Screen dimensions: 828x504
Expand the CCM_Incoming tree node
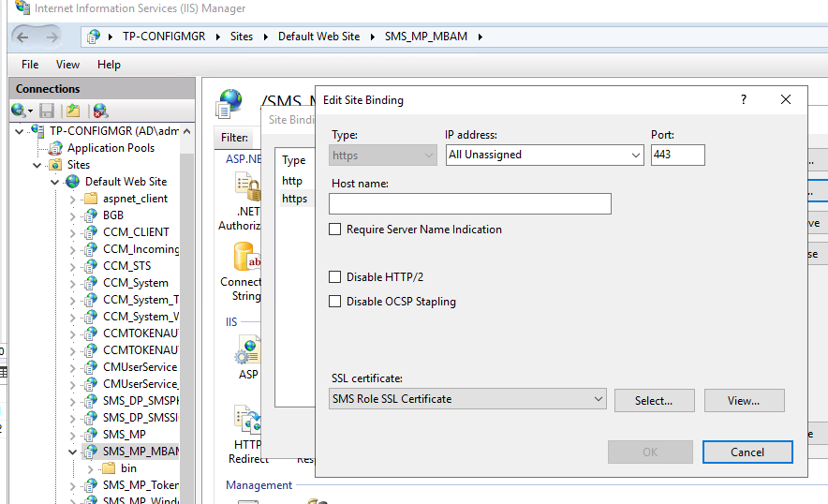click(73, 249)
